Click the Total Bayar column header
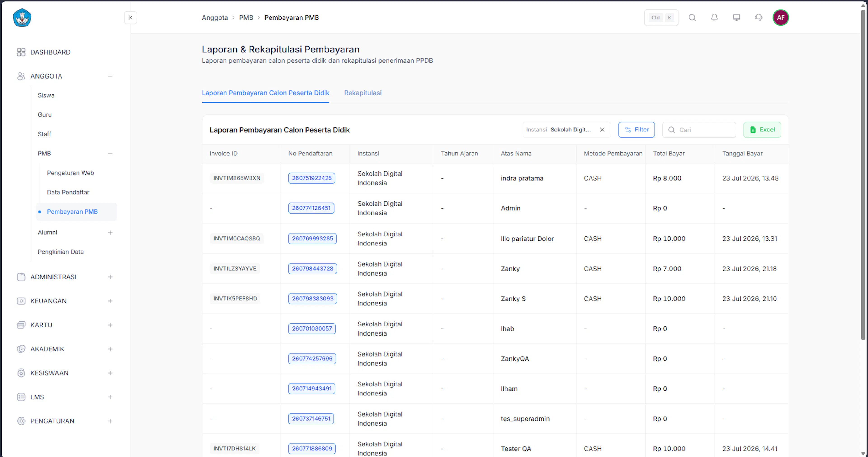The width and height of the screenshot is (868, 457). (x=669, y=153)
